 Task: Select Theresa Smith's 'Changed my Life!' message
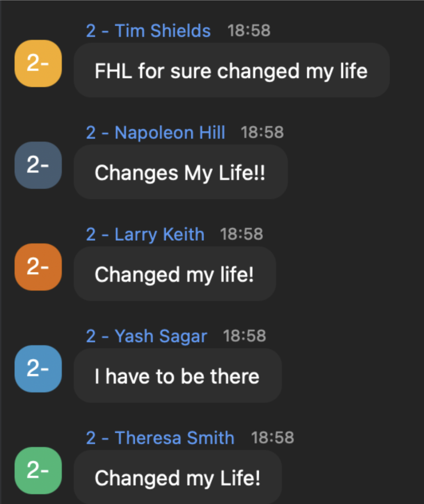point(178,477)
